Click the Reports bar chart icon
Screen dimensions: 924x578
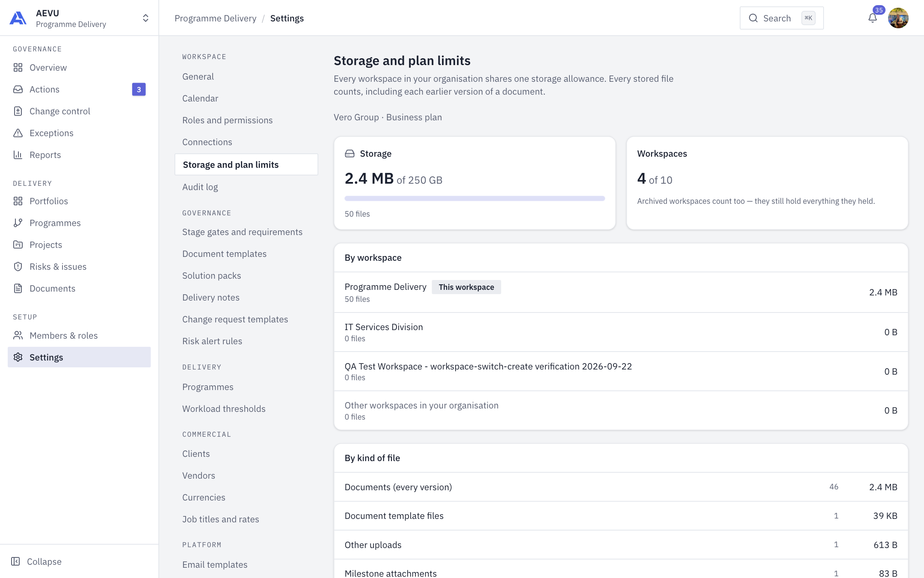[18, 155]
